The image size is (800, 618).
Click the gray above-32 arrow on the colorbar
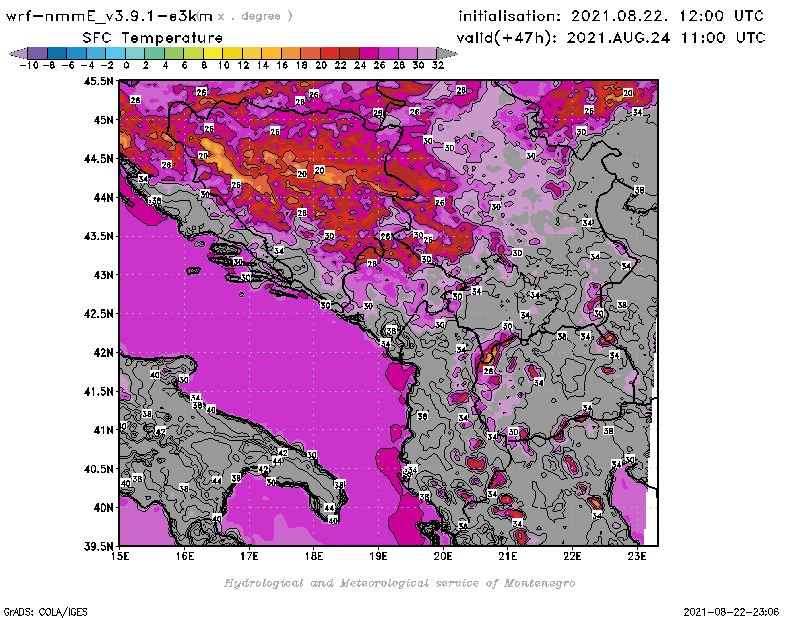446,53
